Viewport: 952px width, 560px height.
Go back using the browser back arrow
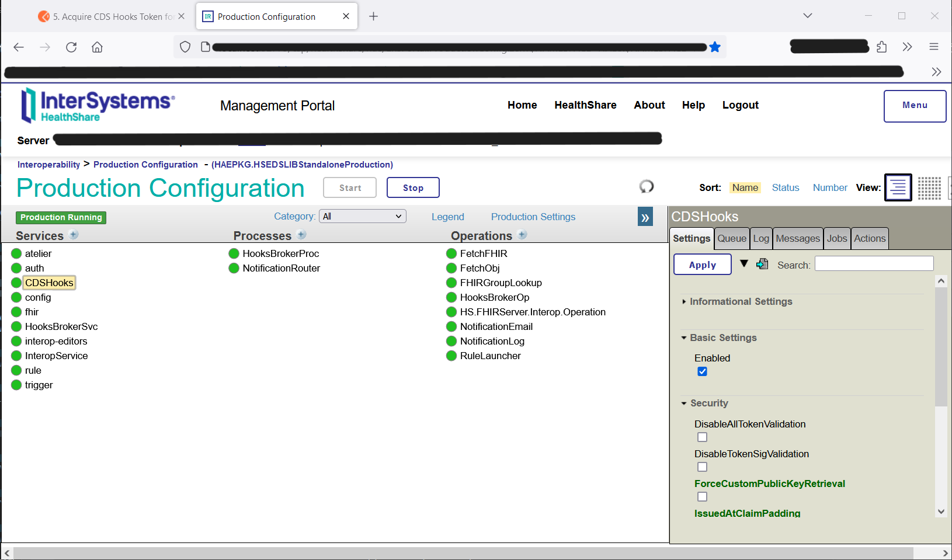click(19, 47)
